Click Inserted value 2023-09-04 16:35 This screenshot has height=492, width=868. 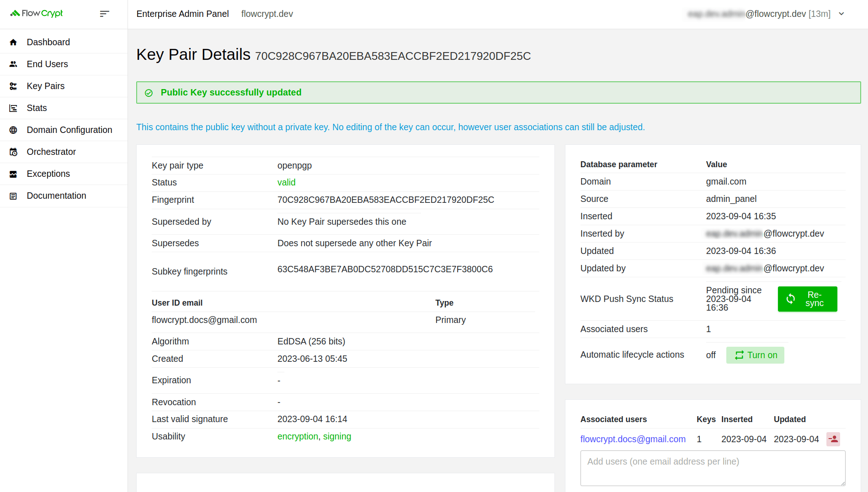741,216
